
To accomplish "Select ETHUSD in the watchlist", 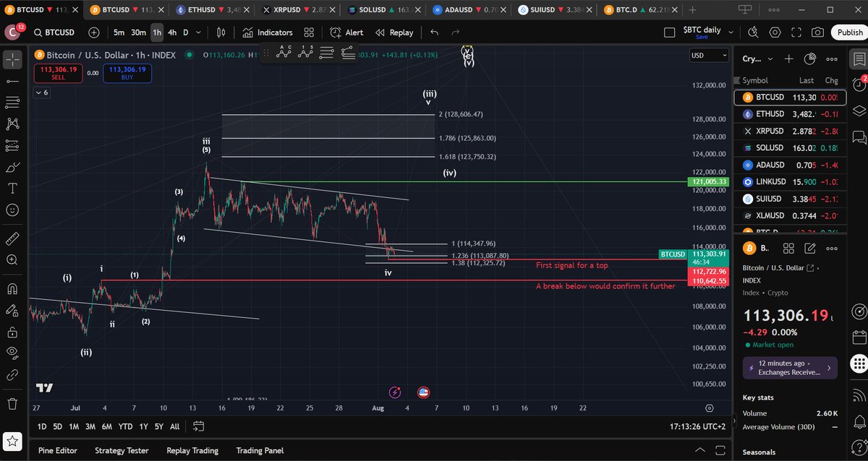I will [x=788, y=114].
